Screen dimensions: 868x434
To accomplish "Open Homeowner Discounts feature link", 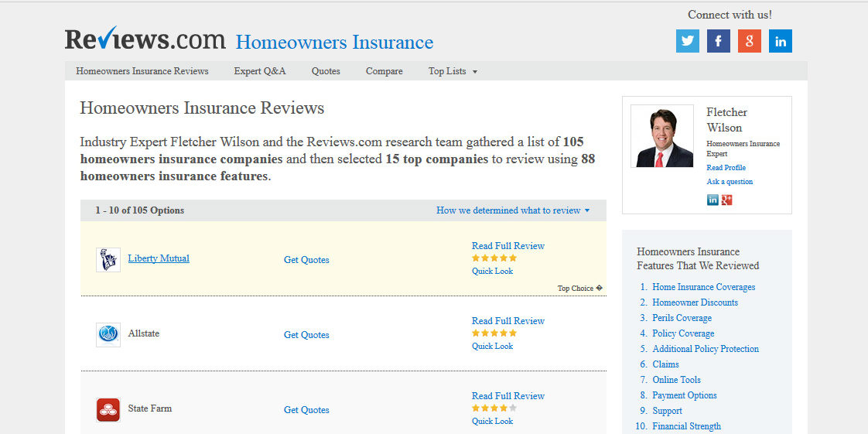I will click(x=695, y=302).
